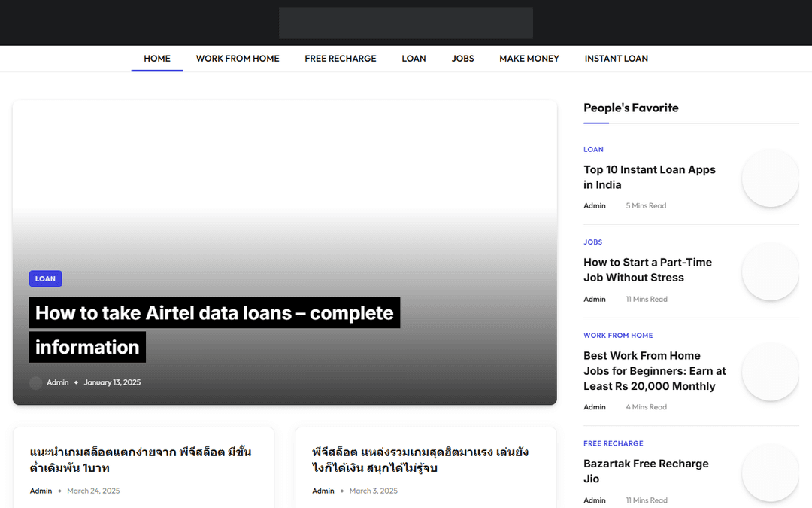Open the HOME navigation tab

(x=157, y=59)
